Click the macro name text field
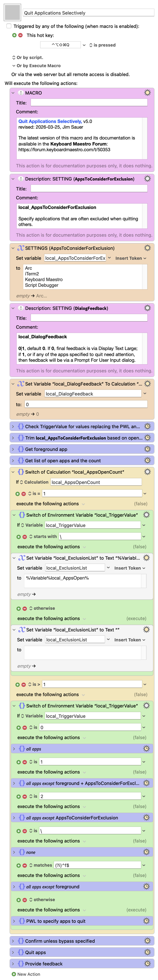 point(88,13)
